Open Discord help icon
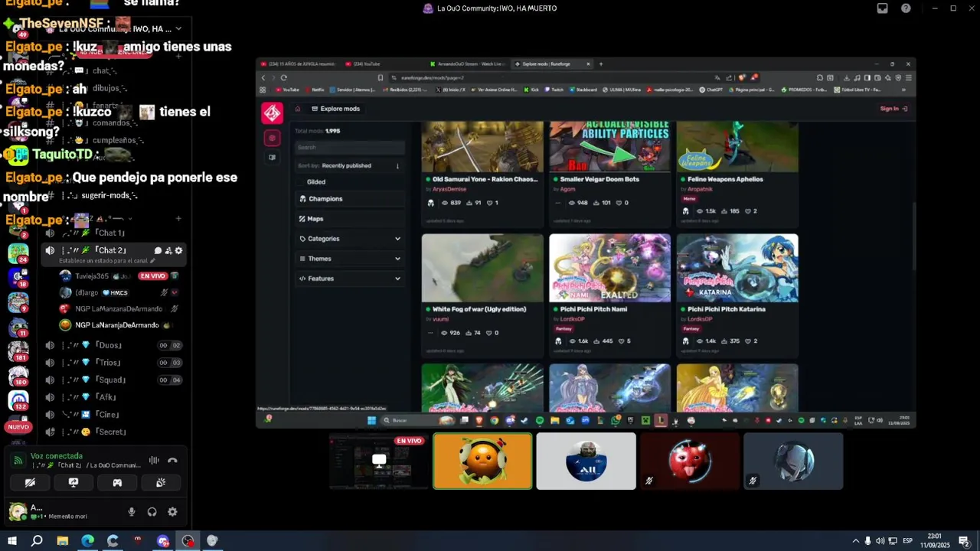 906,8
